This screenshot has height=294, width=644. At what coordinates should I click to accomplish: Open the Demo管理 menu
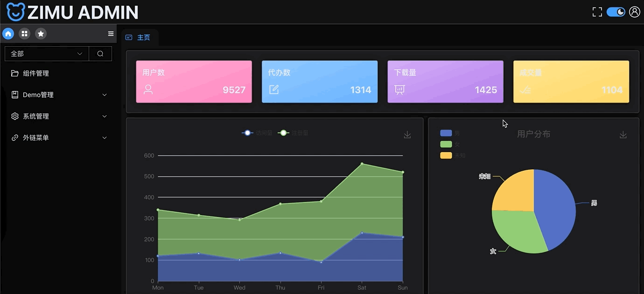point(59,95)
